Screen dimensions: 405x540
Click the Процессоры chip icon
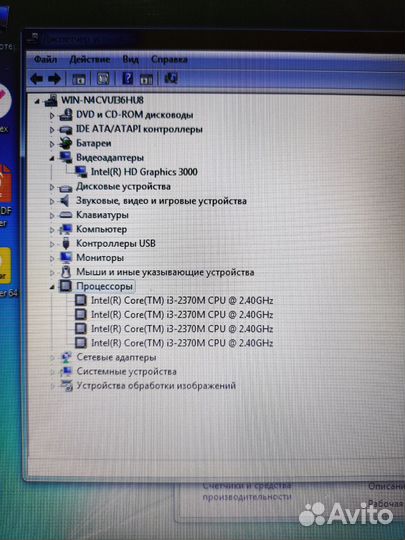pos(65,286)
